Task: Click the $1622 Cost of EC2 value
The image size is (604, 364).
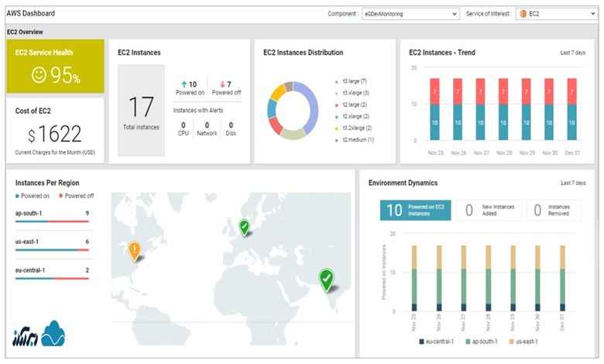Action: (x=55, y=134)
